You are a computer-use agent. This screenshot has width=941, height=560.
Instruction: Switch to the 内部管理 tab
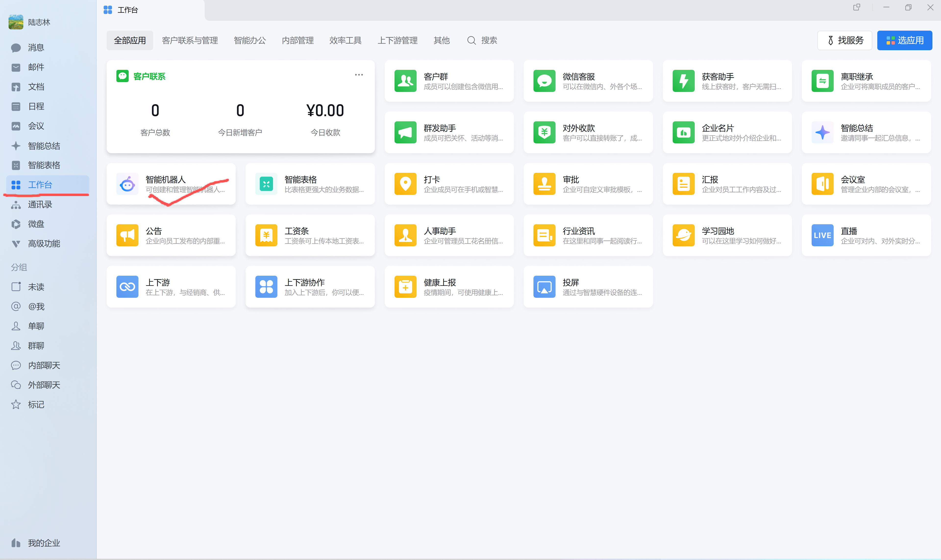point(298,40)
